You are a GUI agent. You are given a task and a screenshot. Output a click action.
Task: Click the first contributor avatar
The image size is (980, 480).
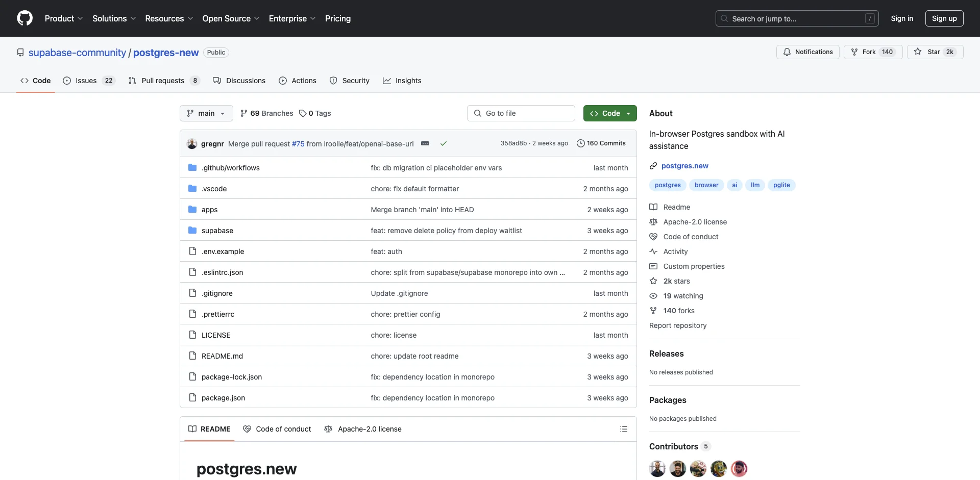pyautogui.click(x=657, y=468)
